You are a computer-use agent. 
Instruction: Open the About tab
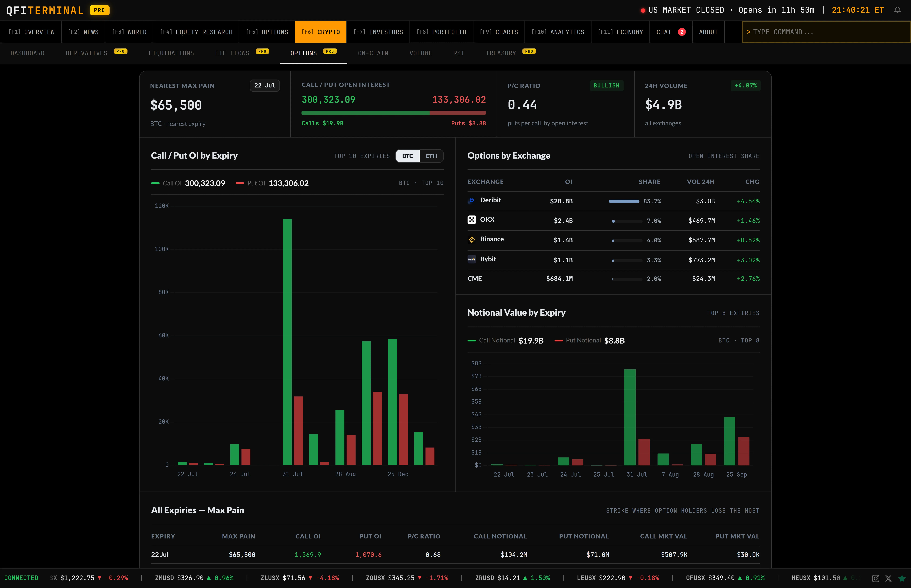[x=708, y=32]
